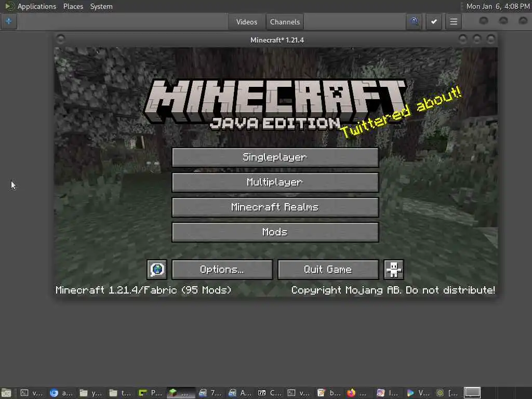Image resolution: width=532 pixels, height=399 pixels.
Task: Open Minecraft Realms
Action: point(275,207)
